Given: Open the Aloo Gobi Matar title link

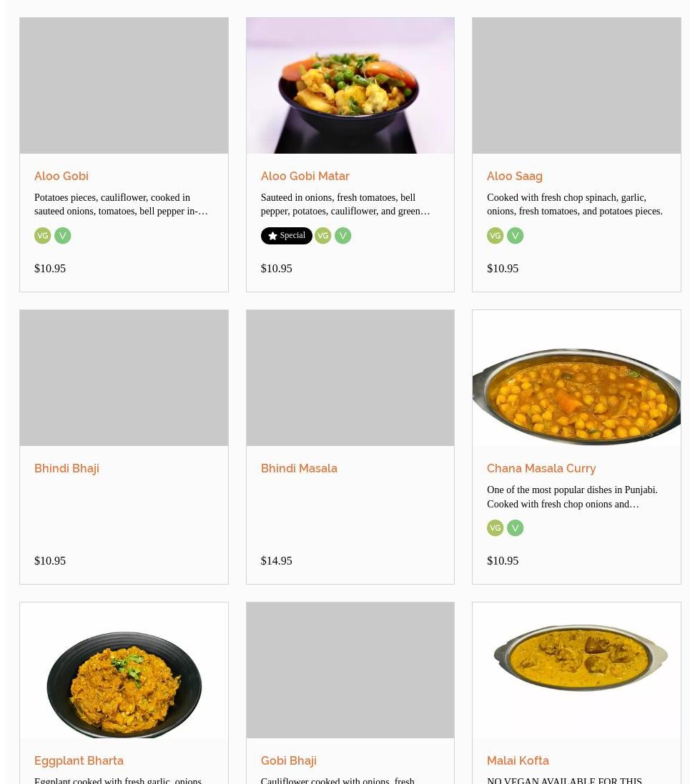Looking at the screenshot, I should coord(305,176).
